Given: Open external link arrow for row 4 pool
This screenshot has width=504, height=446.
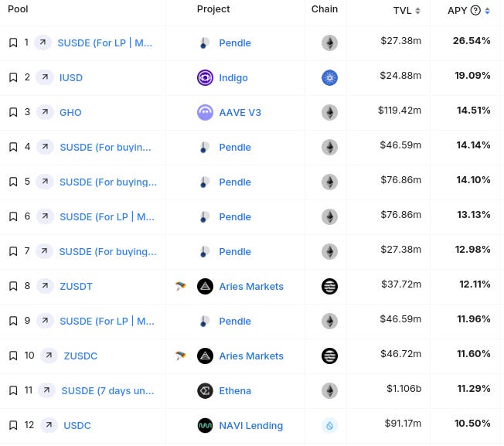Looking at the screenshot, I should point(45,147).
